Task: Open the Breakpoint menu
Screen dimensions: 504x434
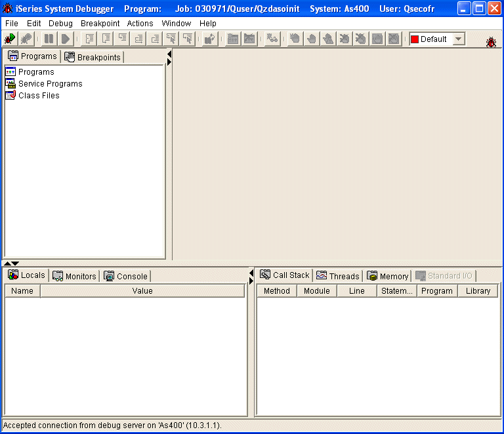Action: [x=100, y=24]
